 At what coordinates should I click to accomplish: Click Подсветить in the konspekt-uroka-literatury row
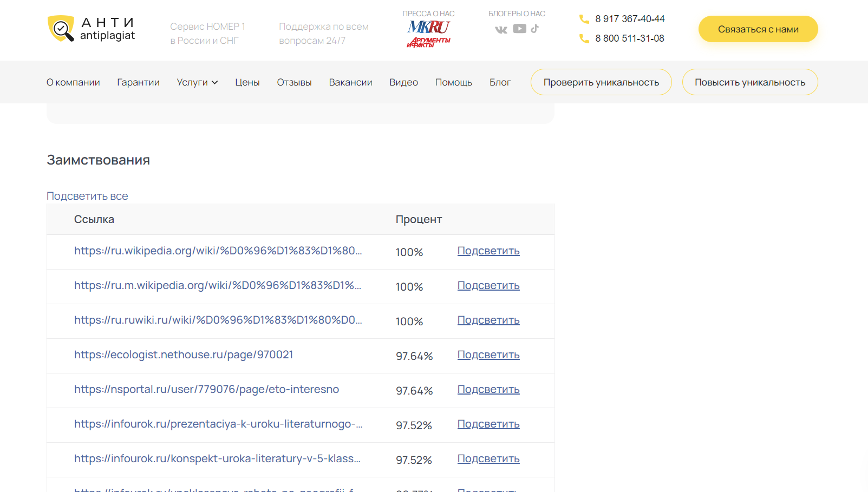(x=488, y=458)
